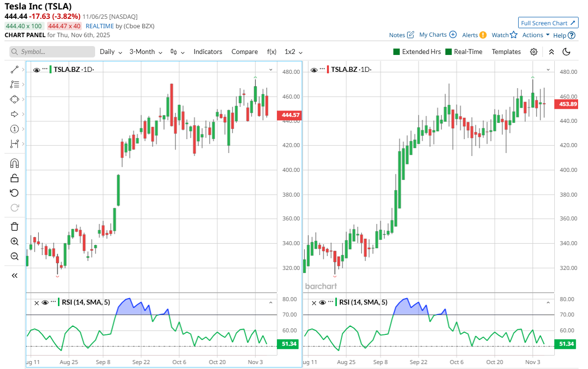Open the Templates menu

click(506, 52)
